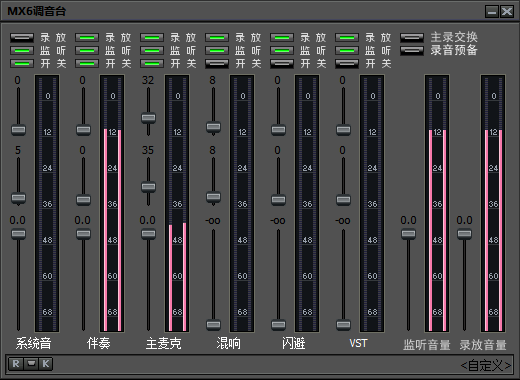Turn on the 混响 channel 开关 switch
This screenshot has height=380, width=520.
217,63
